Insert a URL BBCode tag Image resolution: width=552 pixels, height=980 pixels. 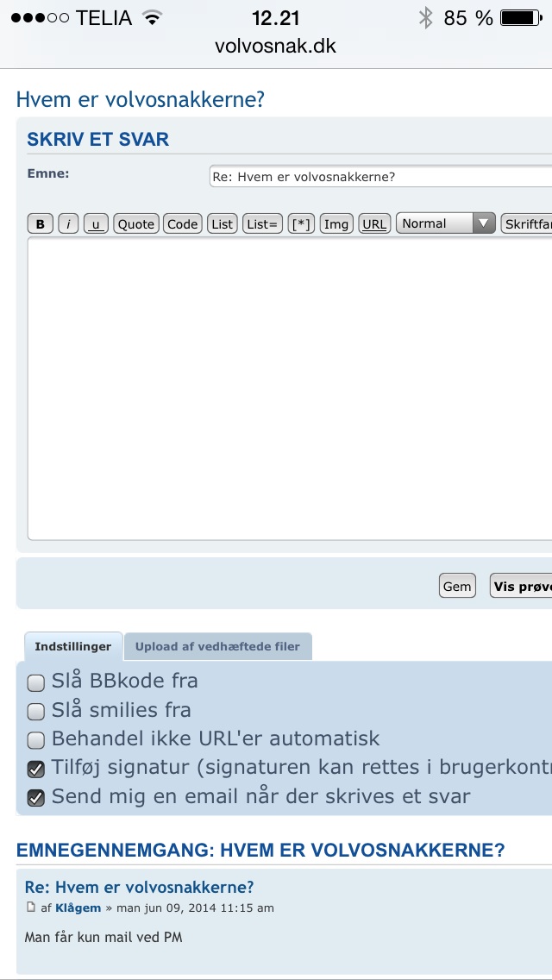374,223
